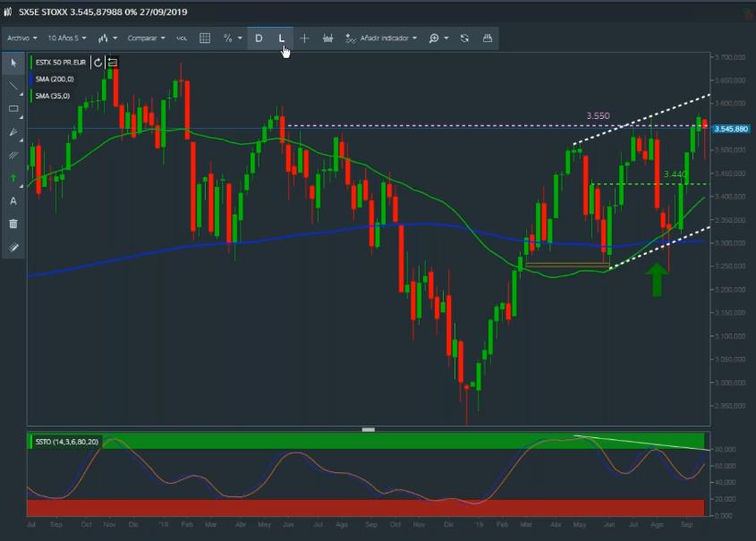The width and height of the screenshot is (756, 541).
Task: Click the grid table icon in toolbar
Action: (x=205, y=38)
